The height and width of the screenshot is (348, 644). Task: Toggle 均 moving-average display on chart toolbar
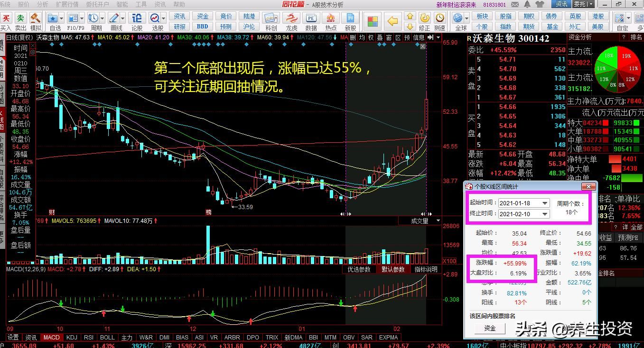[x=362, y=37]
